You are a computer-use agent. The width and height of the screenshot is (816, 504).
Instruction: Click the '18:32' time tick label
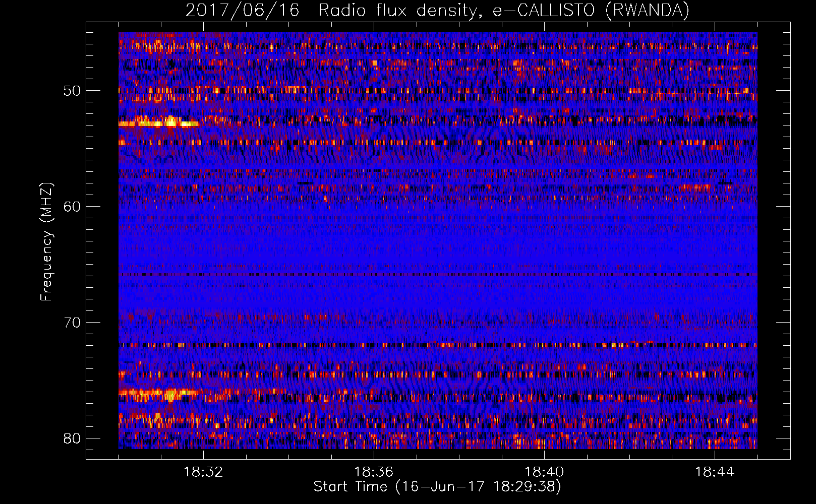point(203,472)
